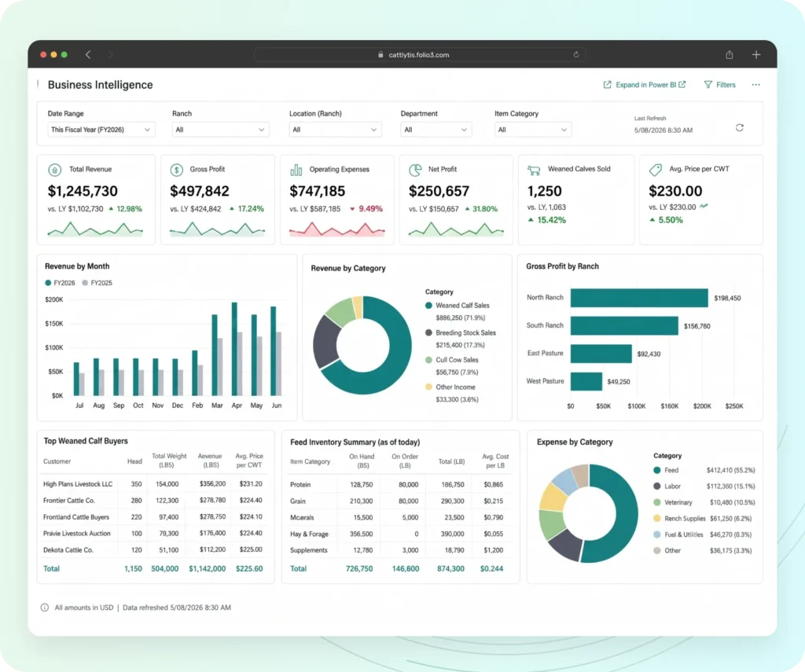
Task: Click the Gross Profit dollar icon
Action: 177,170
